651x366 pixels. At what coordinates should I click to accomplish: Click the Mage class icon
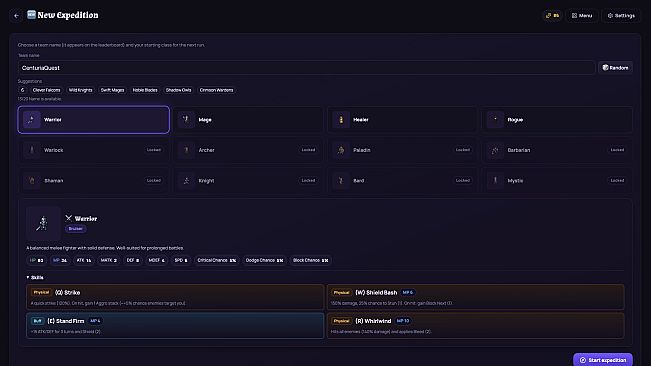point(186,120)
